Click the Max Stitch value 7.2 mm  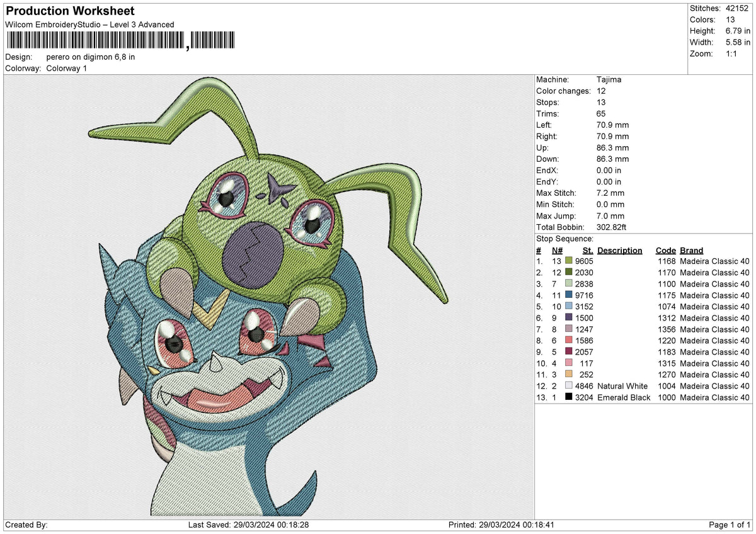point(610,193)
